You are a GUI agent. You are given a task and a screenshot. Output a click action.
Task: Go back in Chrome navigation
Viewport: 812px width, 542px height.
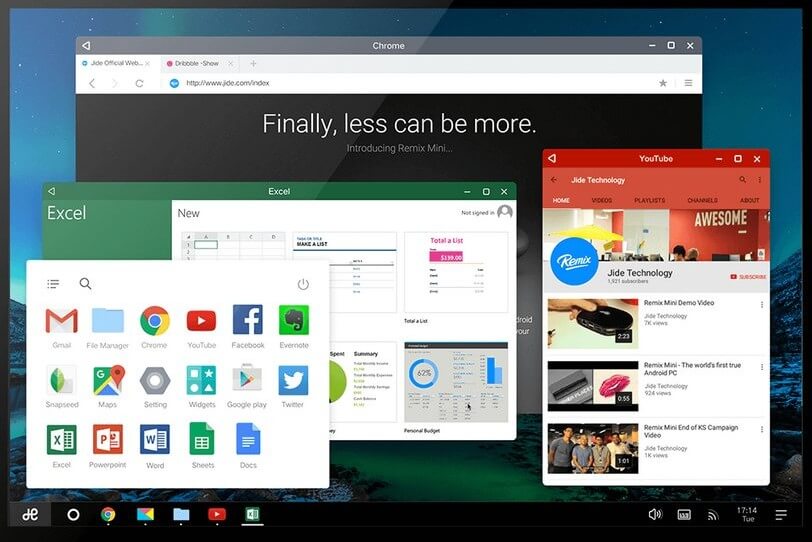pos(92,83)
